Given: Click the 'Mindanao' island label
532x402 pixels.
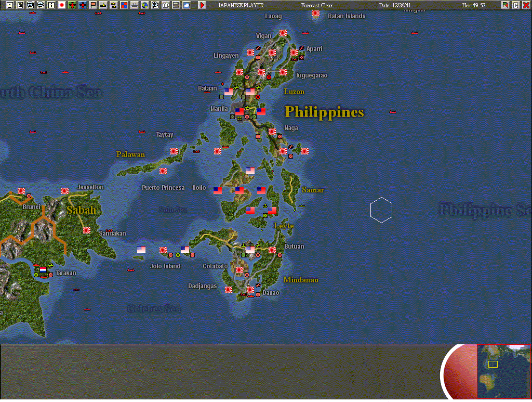Looking at the screenshot, I should coord(301,280).
